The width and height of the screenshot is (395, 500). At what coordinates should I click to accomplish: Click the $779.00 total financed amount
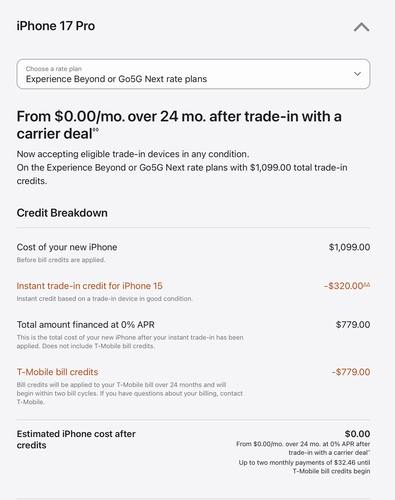click(x=353, y=325)
